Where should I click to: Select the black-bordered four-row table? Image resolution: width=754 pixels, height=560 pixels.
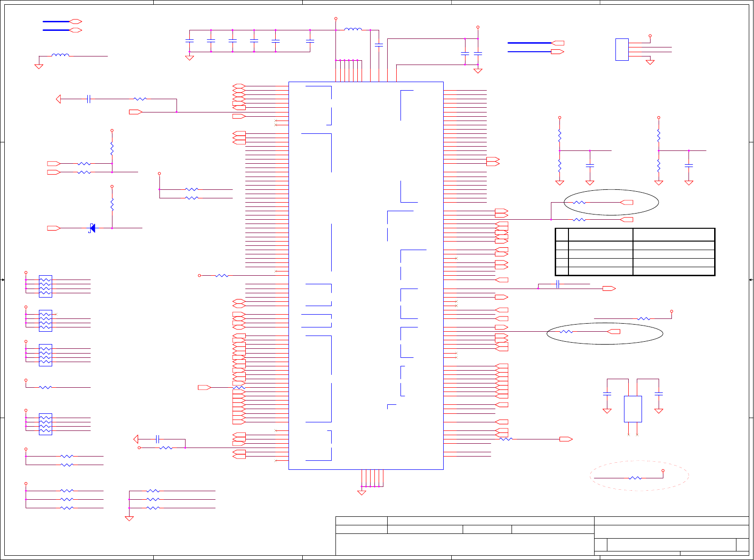click(x=635, y=252)
